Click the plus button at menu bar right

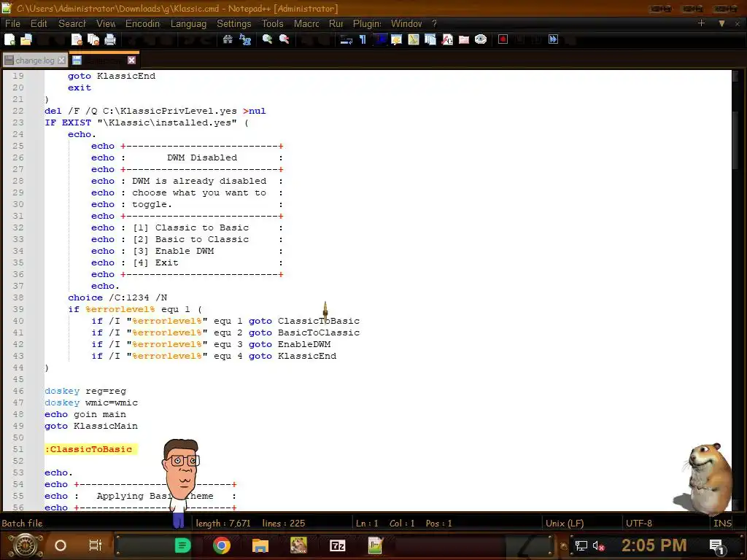click(701, 23)
